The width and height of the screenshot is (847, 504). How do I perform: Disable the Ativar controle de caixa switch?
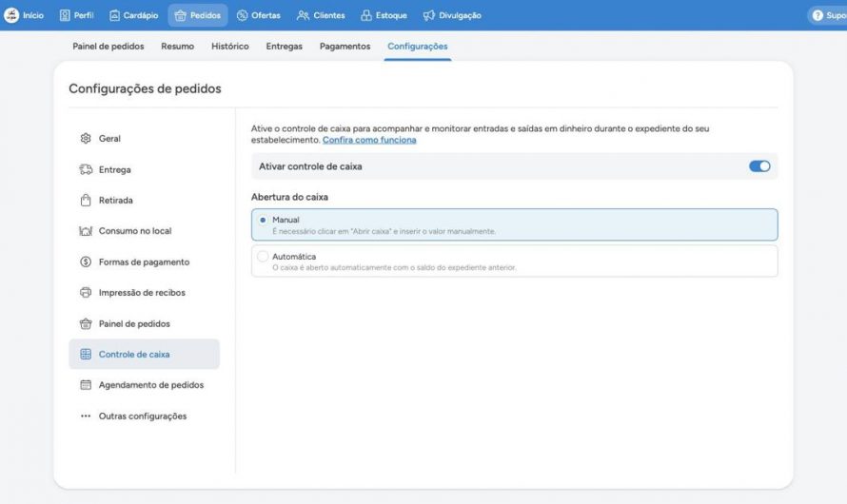pos(758,166)
